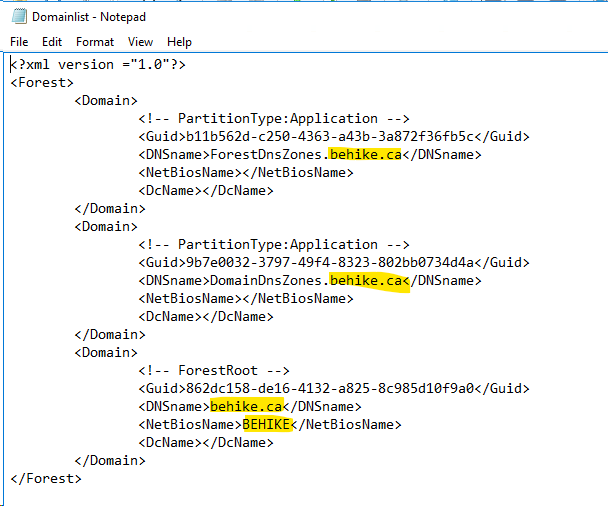Place cursor on the closing Forest tag
Viewport: 608px width, 506px height.
click(x=46, y=478)
